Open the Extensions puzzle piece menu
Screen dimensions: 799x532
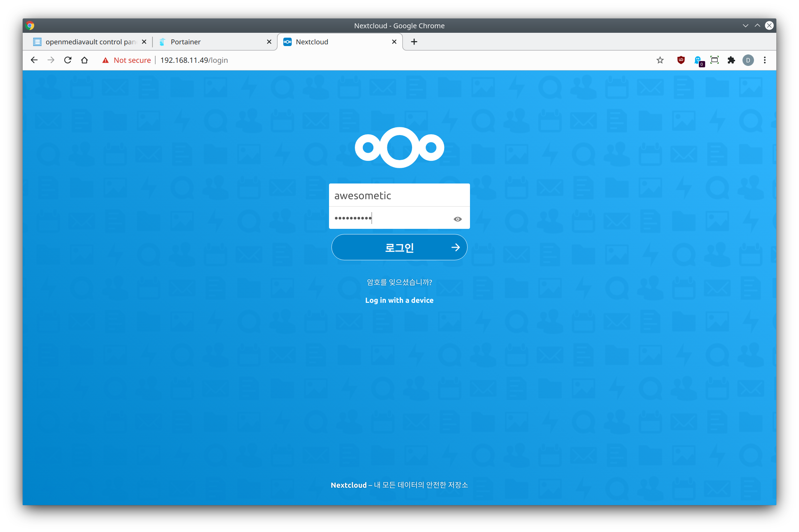coord(731,60)
